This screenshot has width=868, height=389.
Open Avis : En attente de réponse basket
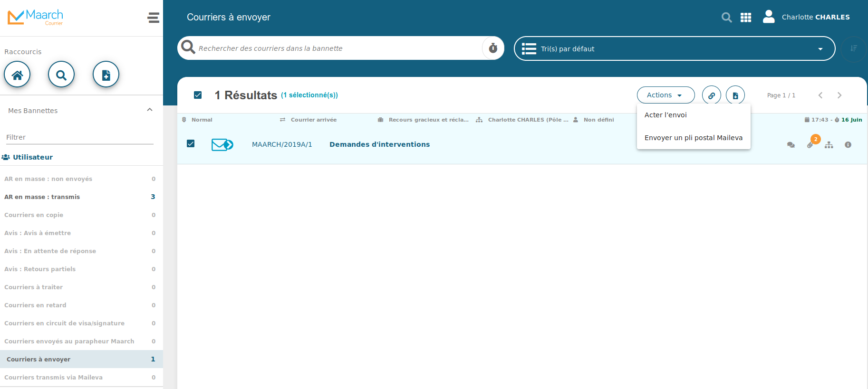(x=81, y=251)
